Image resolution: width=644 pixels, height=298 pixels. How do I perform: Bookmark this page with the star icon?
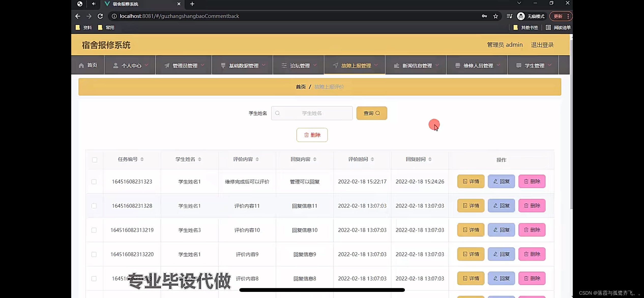coord(495,16)
